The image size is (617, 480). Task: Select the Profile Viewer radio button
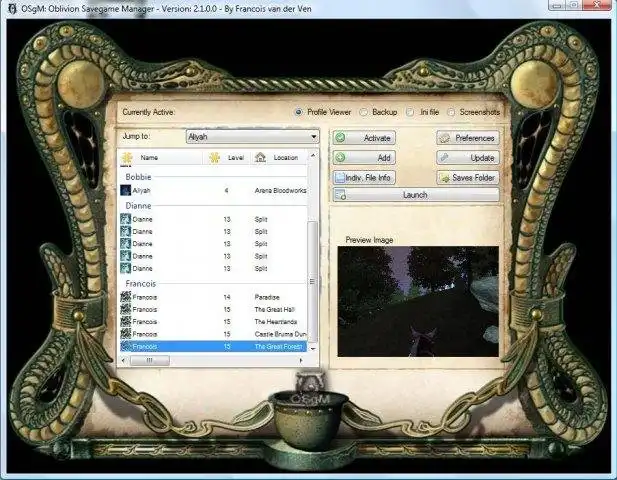point(299,112)
